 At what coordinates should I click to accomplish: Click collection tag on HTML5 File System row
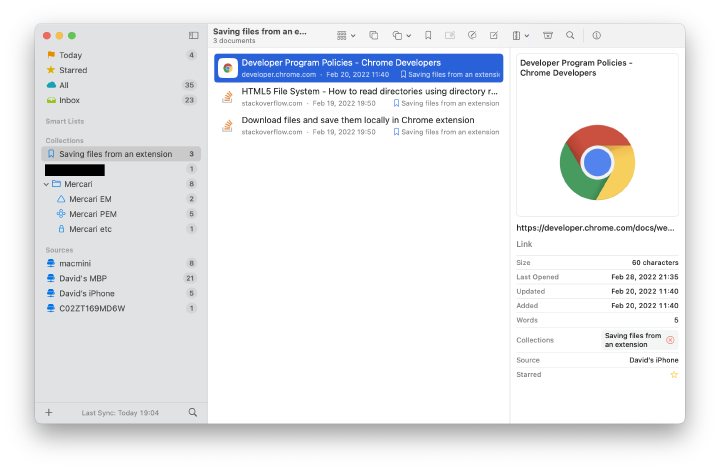coord(446,103)
